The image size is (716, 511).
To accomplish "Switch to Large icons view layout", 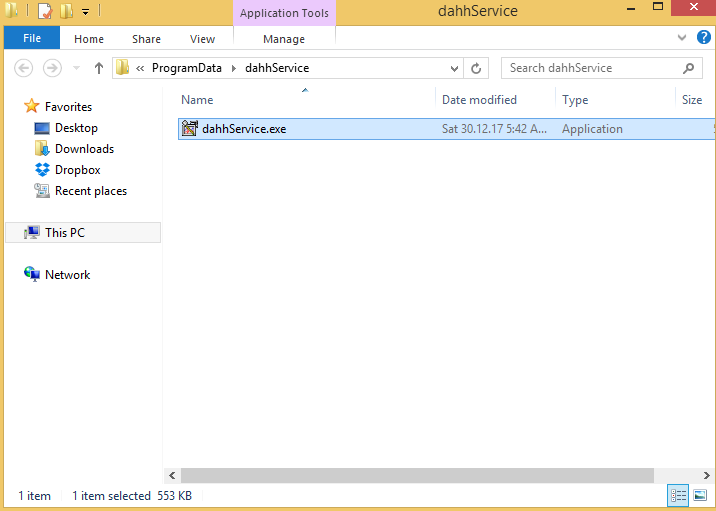I will coord(700,496).
